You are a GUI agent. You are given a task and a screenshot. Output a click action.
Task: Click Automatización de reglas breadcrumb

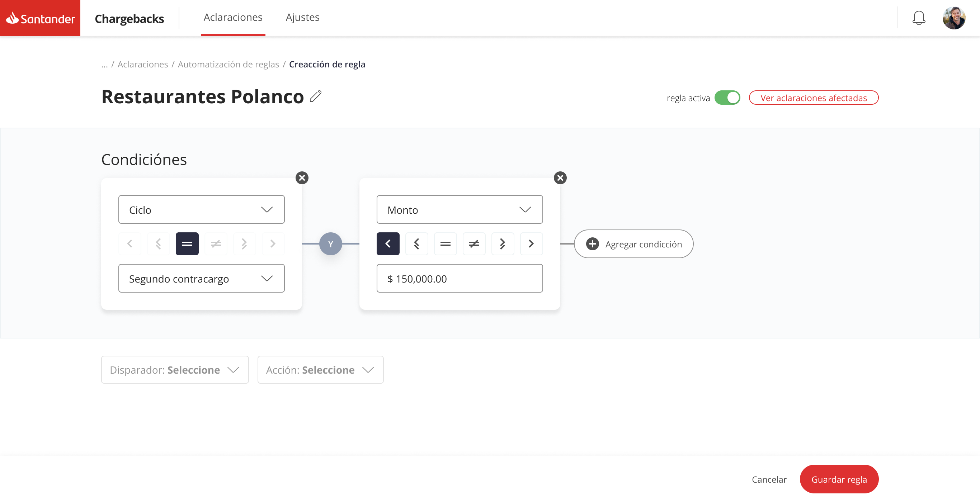click(x=228, y=64)
